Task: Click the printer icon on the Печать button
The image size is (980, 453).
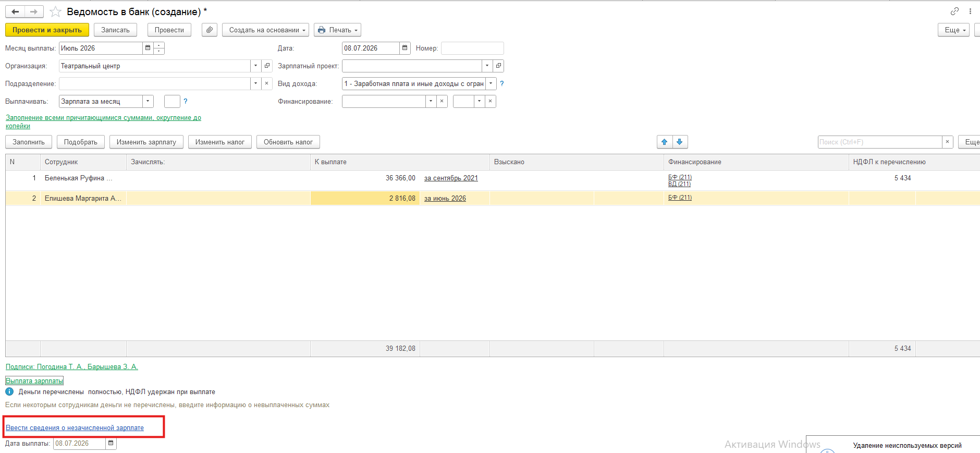Action: [322, 30]
